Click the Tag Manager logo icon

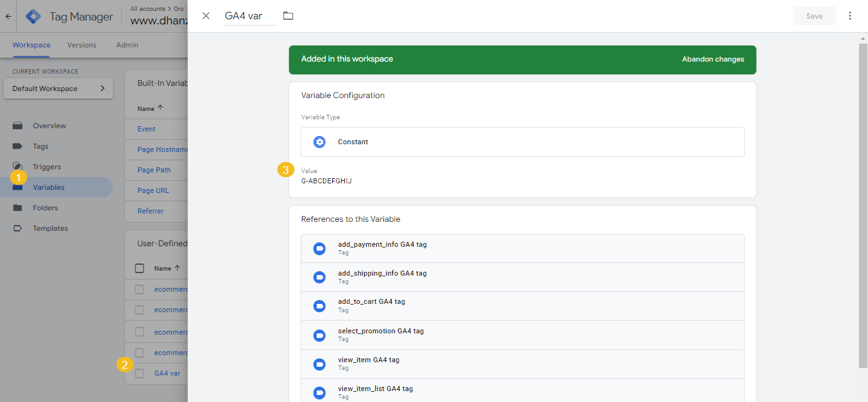pos(33,17)
